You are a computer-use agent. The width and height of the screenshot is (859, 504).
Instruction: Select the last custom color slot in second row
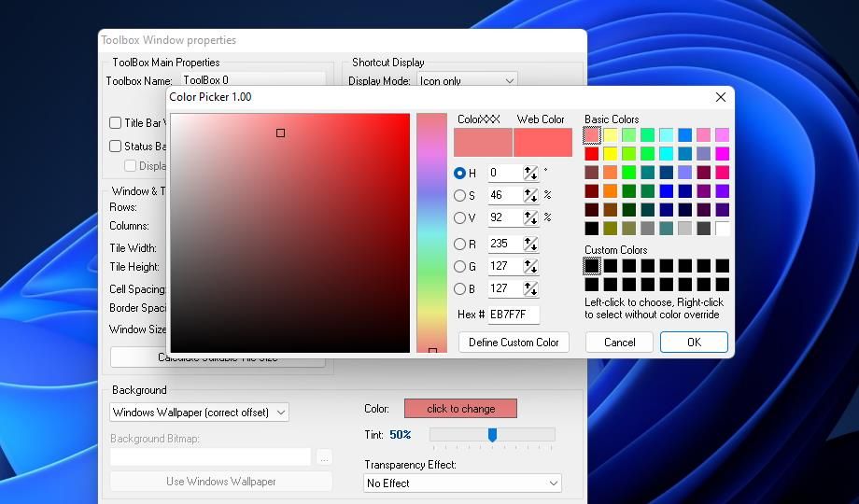pos(722,285)
